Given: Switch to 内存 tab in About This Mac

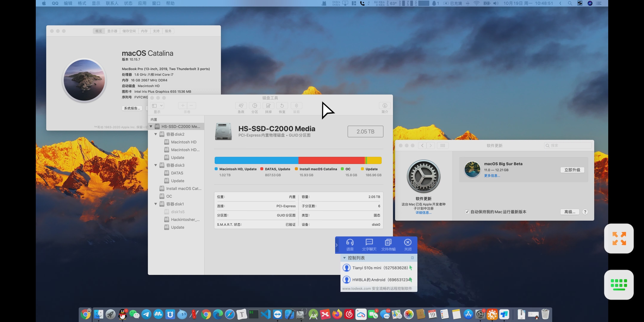Looking at the screenshot, I should click(144, 31).
